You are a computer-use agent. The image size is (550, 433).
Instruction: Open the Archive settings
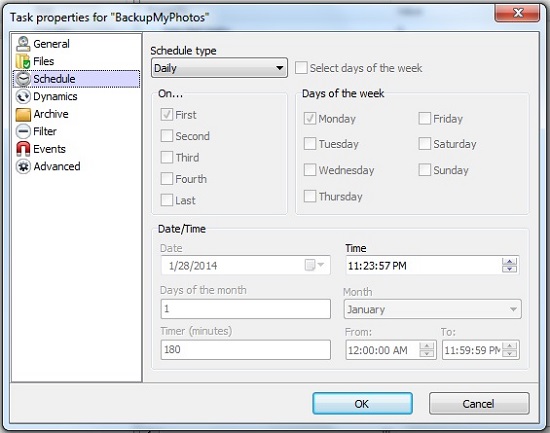51,114
